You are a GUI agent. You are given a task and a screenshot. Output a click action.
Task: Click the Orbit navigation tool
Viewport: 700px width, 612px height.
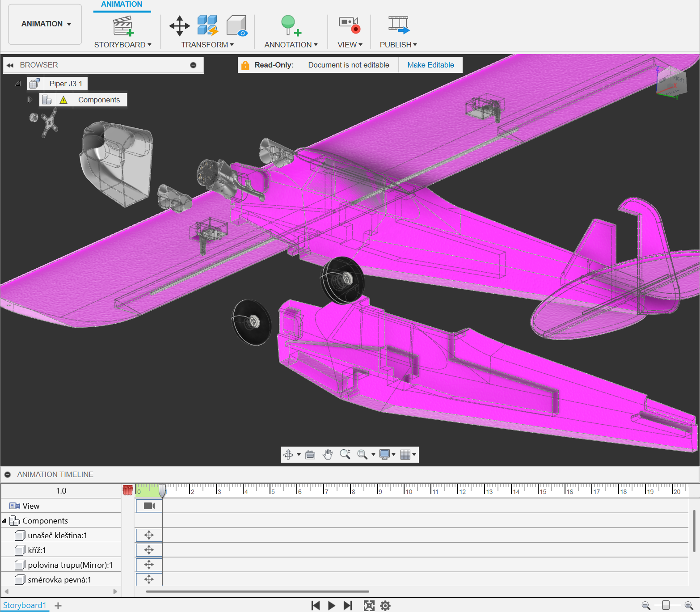tap(288, 455)
